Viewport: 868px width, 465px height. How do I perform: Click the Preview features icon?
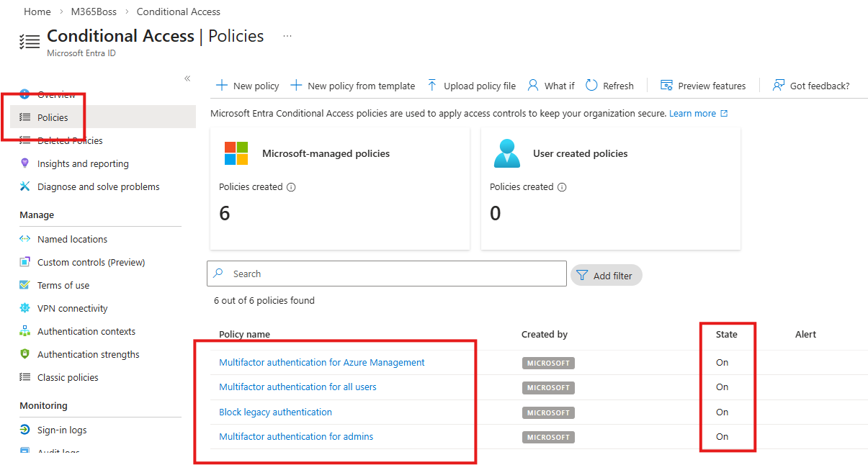click(x=666, y=86)
